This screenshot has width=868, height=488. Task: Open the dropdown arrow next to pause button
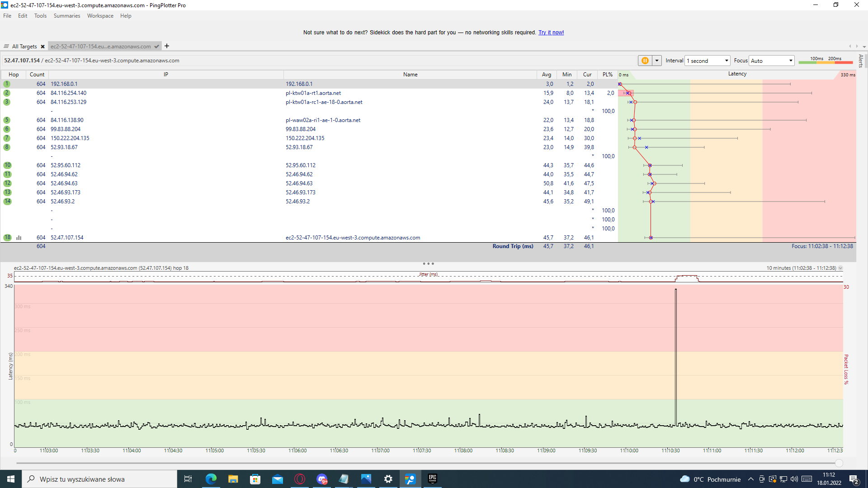(x=657, y=61)
